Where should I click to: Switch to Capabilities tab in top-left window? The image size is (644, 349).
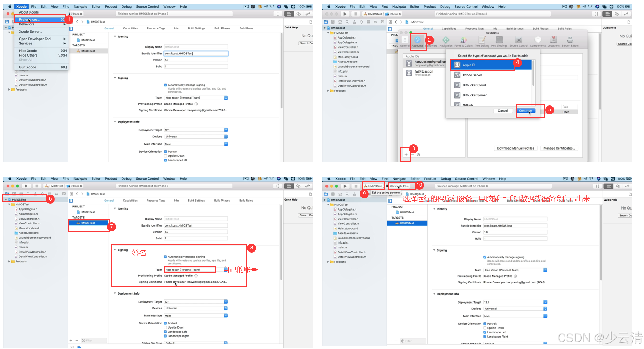(130, 28)
